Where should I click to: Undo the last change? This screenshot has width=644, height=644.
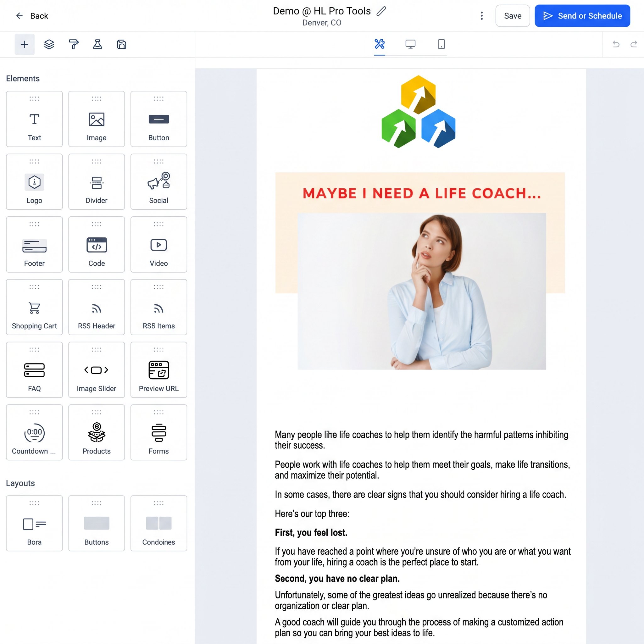pyautogui.click(x=616, y=44)
